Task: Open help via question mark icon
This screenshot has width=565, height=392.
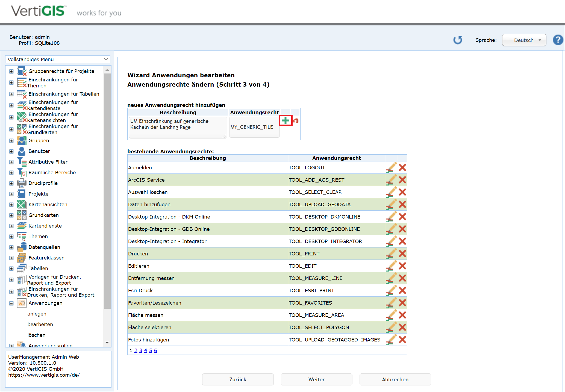Action: coord(558,40)
